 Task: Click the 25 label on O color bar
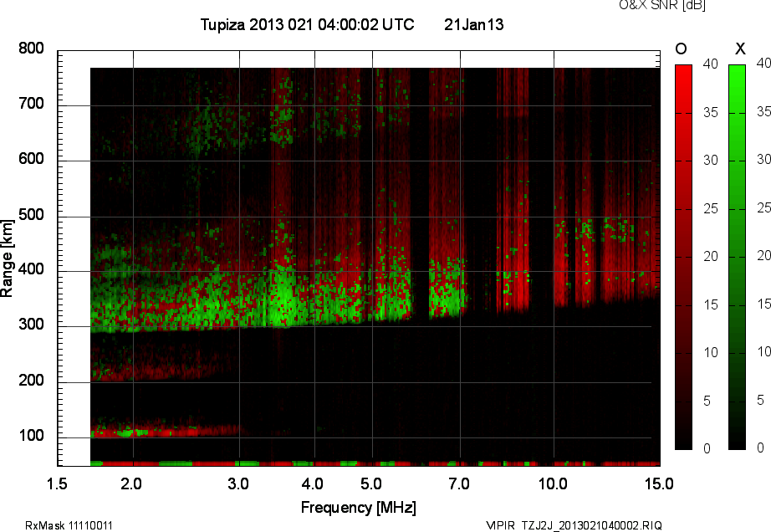(x=710, y=209)
